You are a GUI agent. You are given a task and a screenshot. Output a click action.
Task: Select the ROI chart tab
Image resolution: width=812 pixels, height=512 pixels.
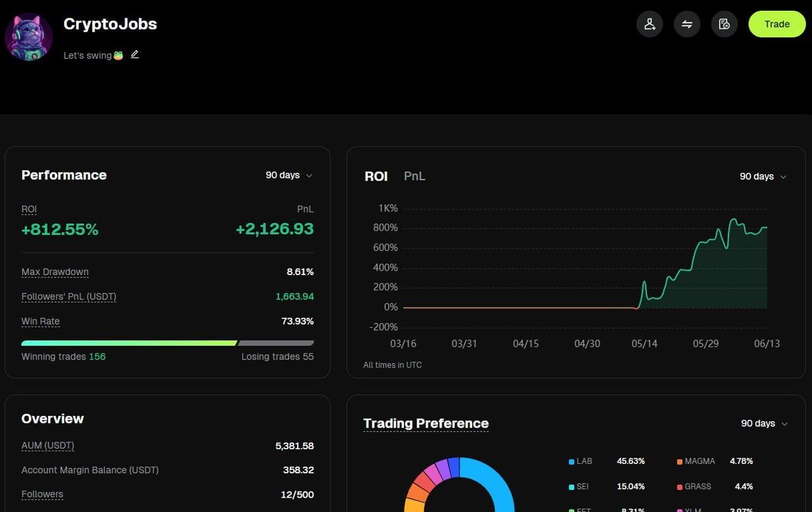coord(376,177)
